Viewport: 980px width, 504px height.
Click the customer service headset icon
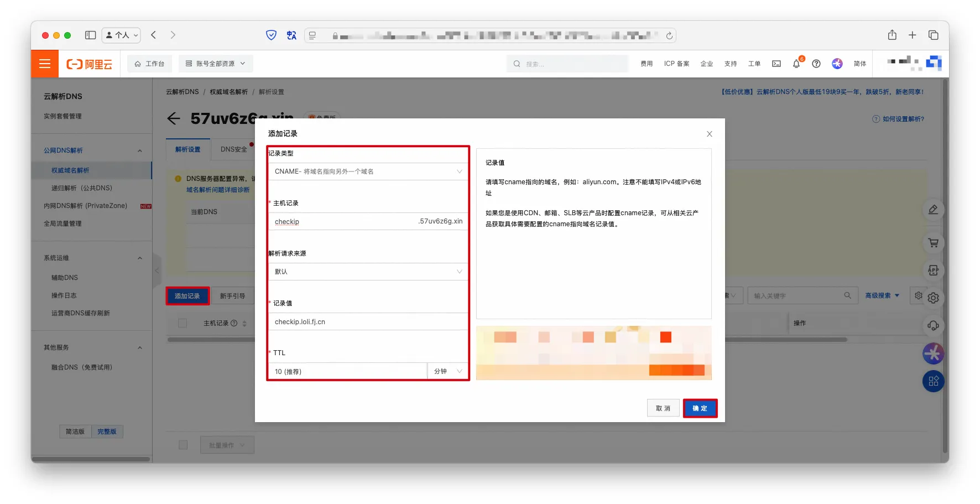(933, 325)
